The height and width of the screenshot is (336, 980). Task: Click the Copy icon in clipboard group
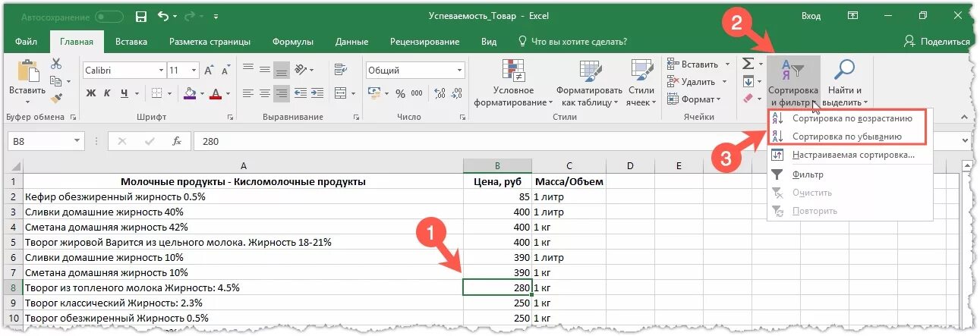tap(56, 81)
